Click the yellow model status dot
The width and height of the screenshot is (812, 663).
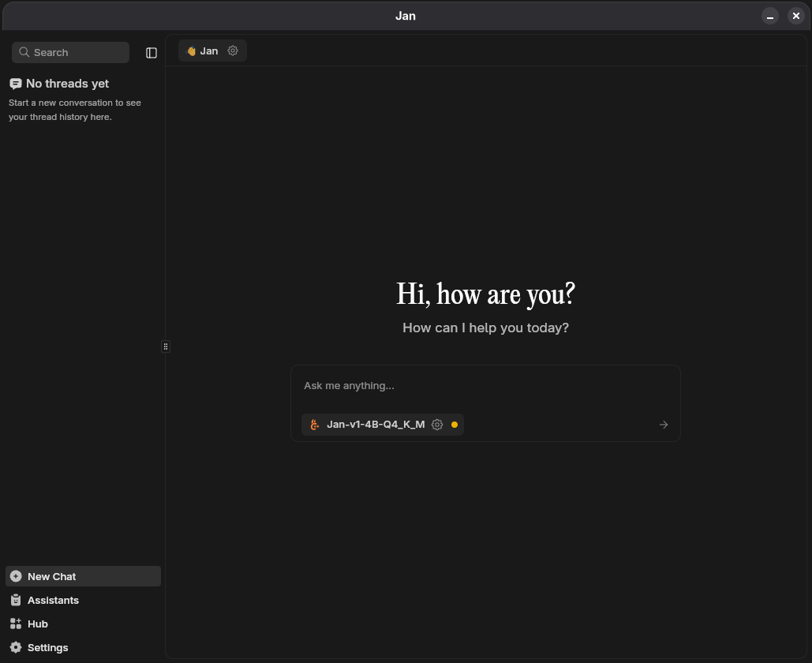pyautogui.click(x=455, y=425)
